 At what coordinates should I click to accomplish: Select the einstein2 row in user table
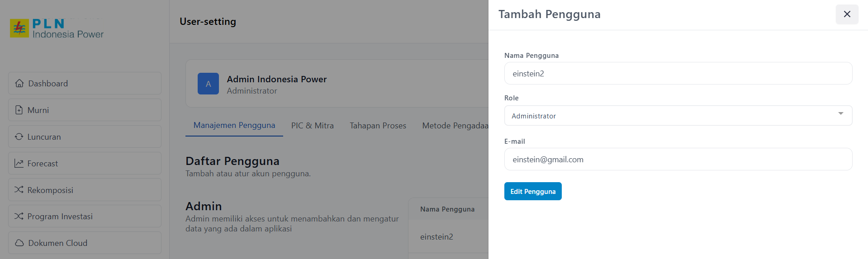pos(436,237)
